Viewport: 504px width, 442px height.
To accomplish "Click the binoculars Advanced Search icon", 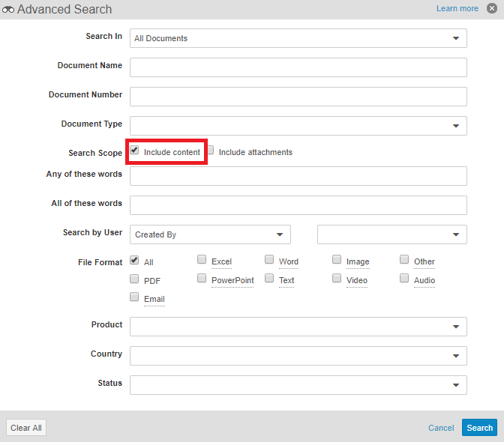I will pos(8,10).
